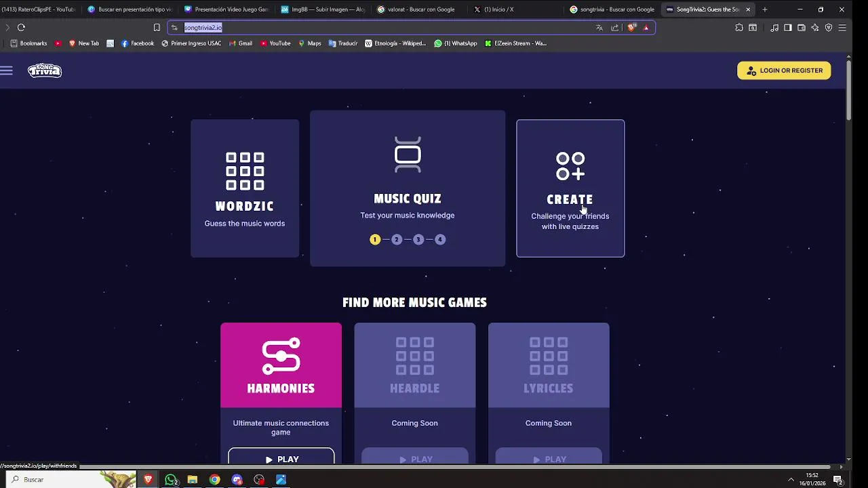Open the browser playlist music-note icon
The width and height of the screenshot is (868, 488).
(774, 28)
